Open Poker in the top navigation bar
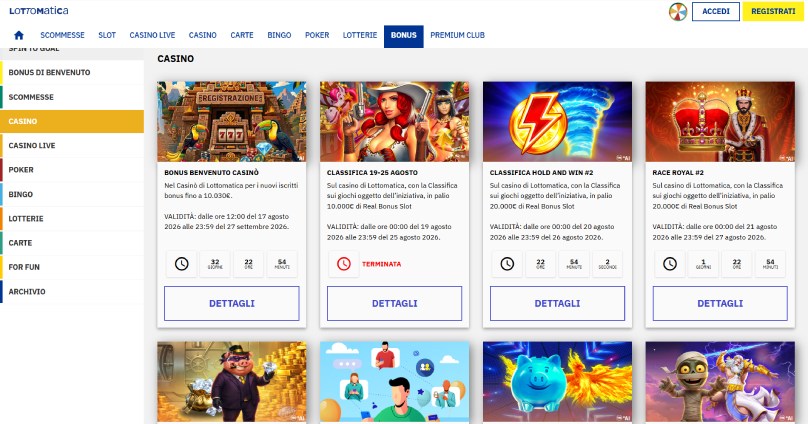Screen dimensions: 808x424 pos(317,35)
